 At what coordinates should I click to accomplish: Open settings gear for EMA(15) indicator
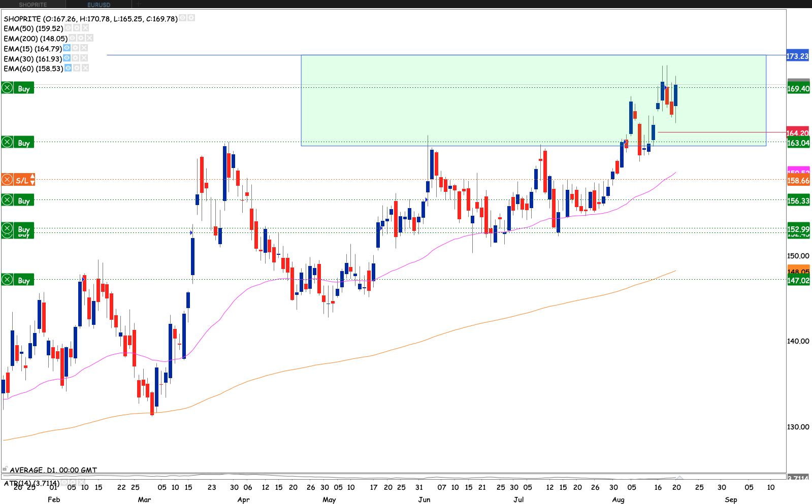75,48
